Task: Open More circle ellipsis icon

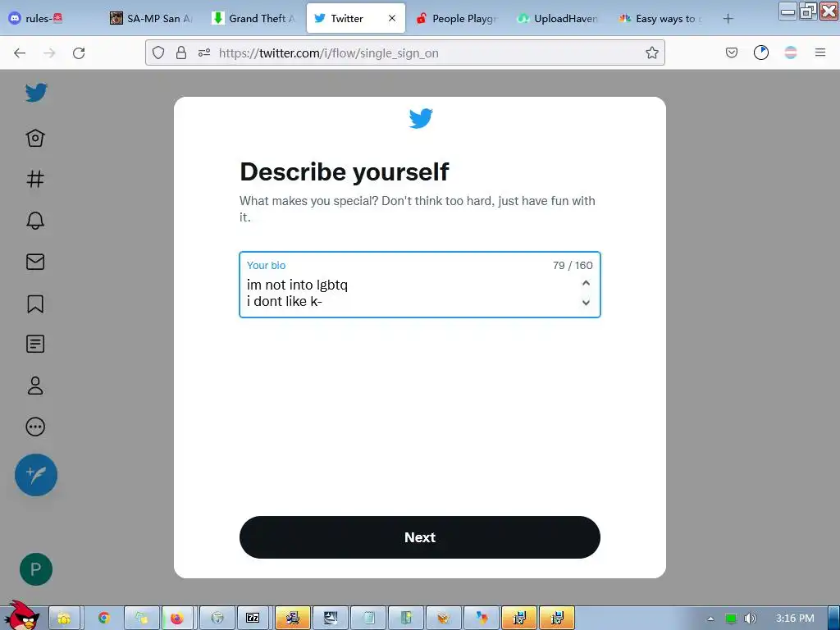Action: point(35,427)
